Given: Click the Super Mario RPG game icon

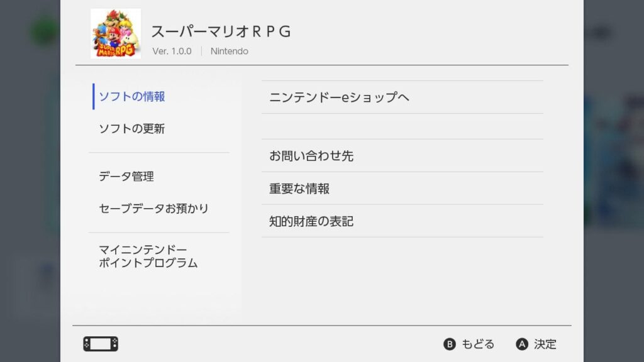Looking at the screenshot, I should click(114, 33).
